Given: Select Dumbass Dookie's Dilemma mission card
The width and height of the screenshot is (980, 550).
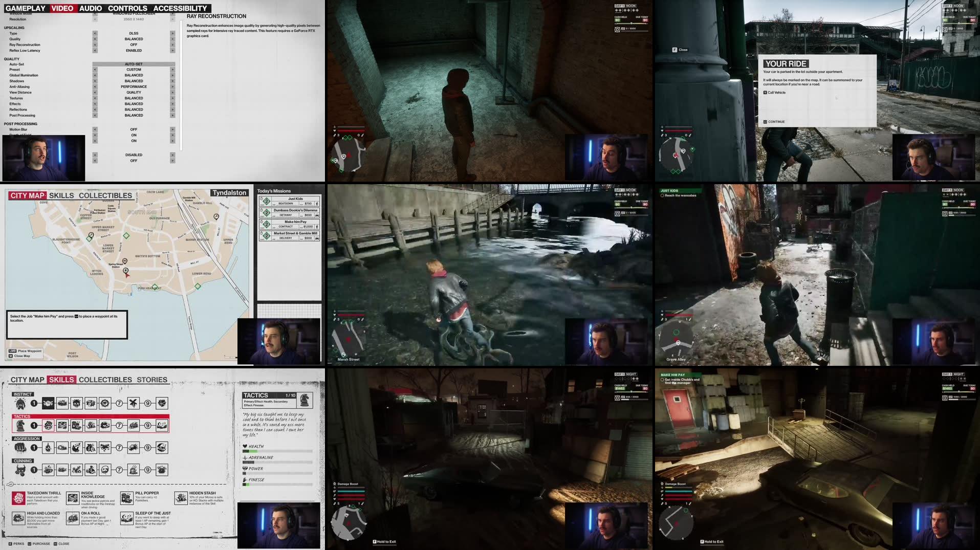Looking at the screenshot, I should 290,212.
